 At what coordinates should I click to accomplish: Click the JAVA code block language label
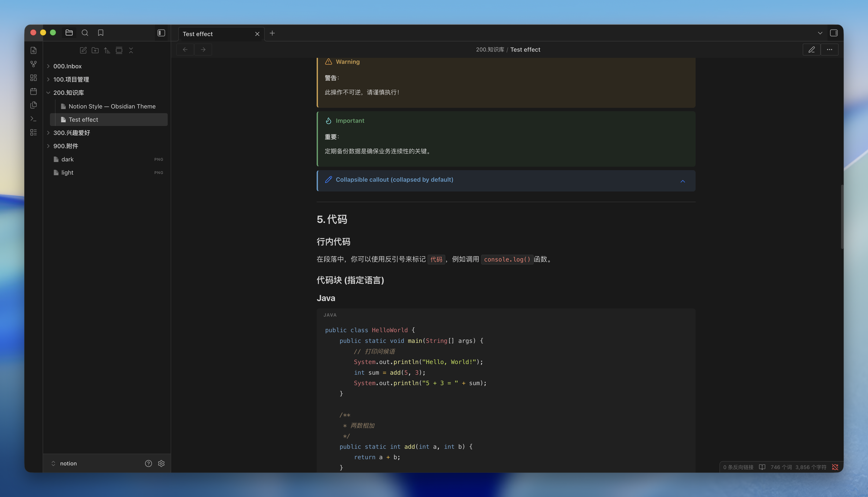click(330, 315)
